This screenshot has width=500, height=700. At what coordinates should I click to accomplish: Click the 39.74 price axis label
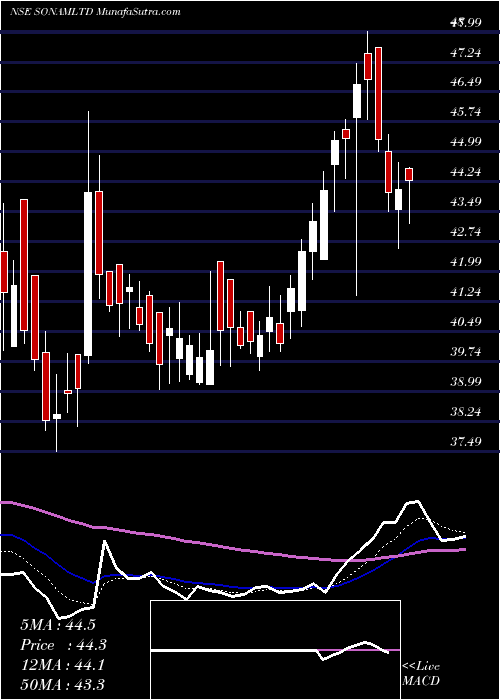(466, 352)
